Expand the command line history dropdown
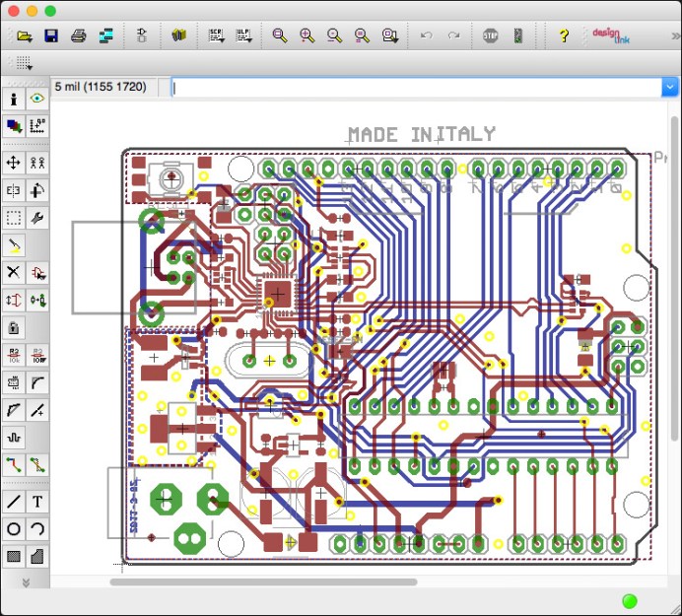The image size is (682, 616). point(669,88)
